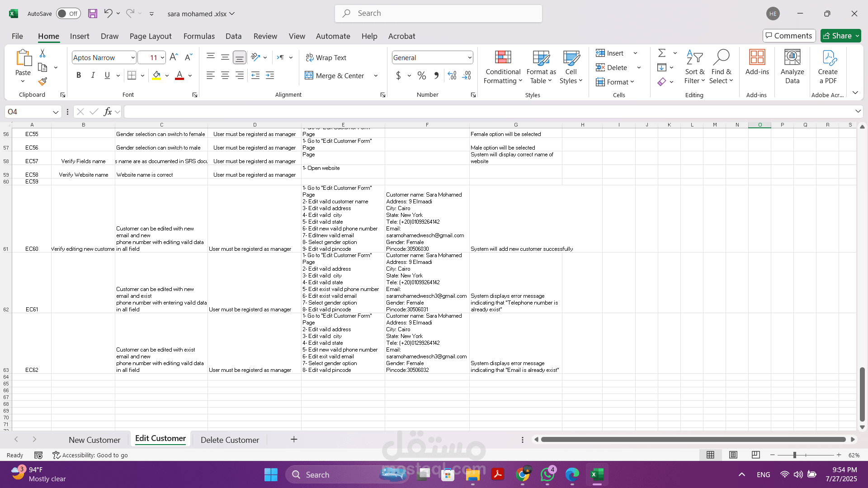The height and width of the screenshot is (488, 868).
Task: Open the font name dropdown
Action: tap(132, 57)
